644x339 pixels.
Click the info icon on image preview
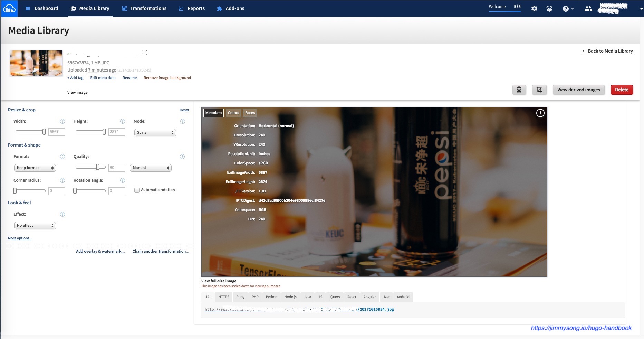540,113
